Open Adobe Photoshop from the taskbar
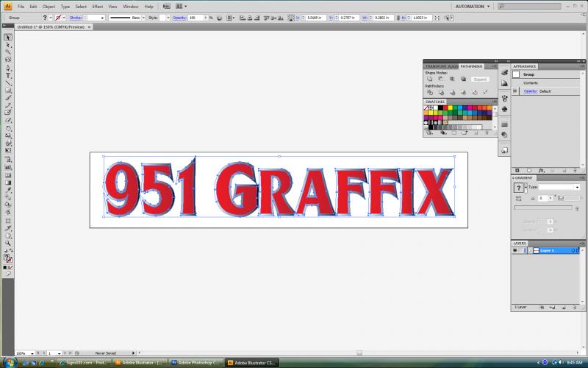The image size is (588, 368). click(x=196, y=363)
